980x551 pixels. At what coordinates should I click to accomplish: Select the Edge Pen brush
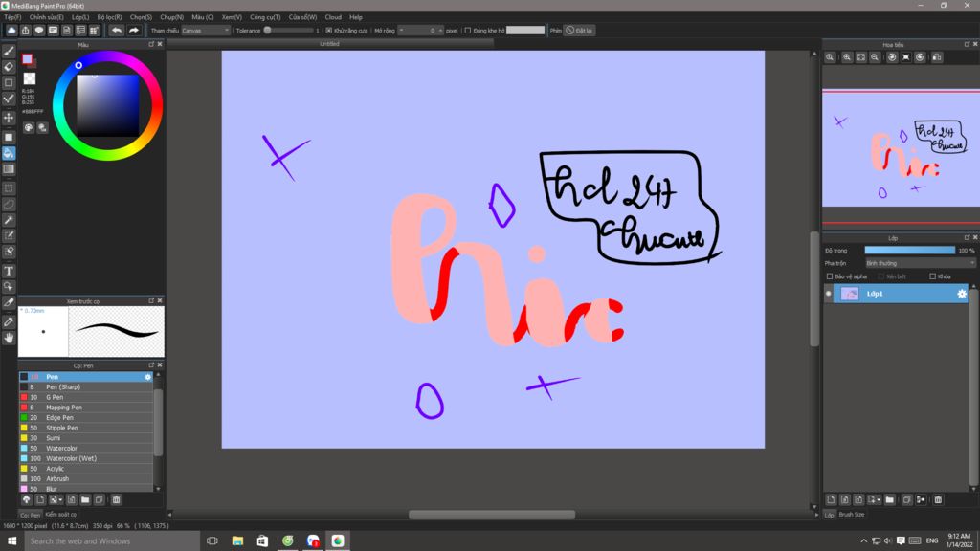85,417
